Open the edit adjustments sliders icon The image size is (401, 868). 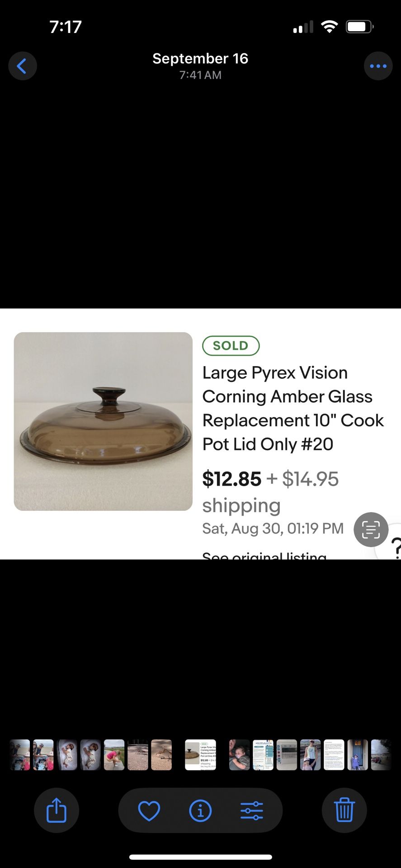point(252,811)
